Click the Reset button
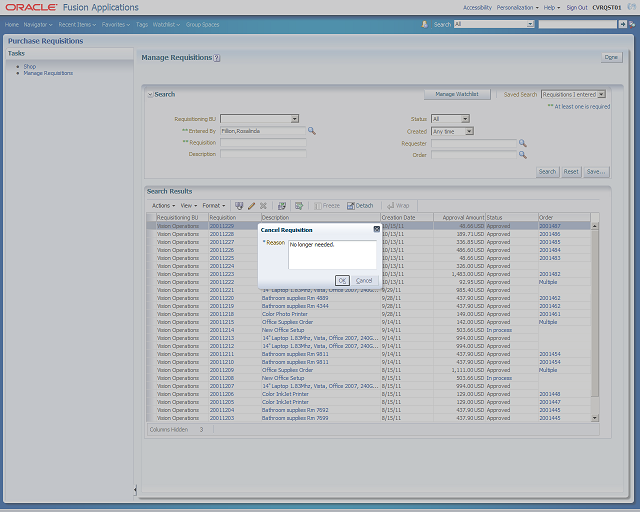Screen dimensions: 640x512 571,172
